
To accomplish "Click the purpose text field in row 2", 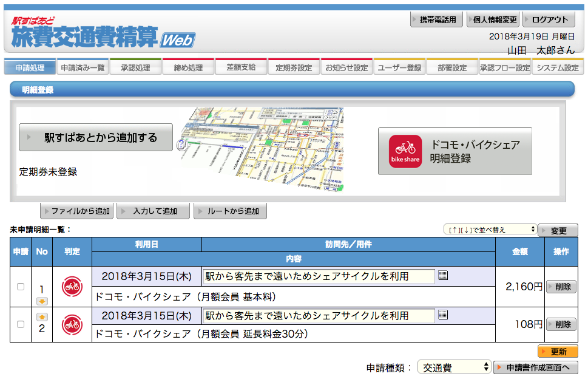I will (319, 315).
